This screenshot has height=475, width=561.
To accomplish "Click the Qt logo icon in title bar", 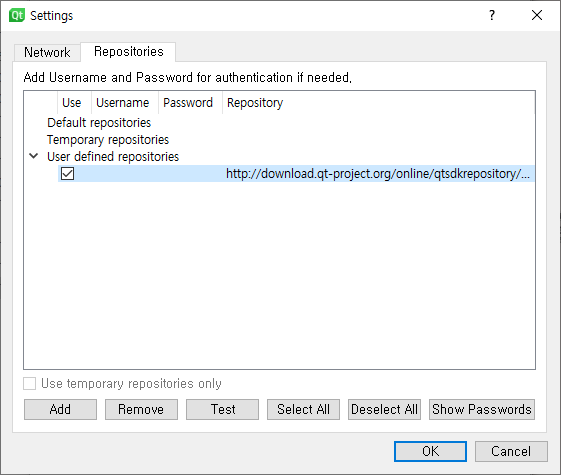I will (17, 16).
